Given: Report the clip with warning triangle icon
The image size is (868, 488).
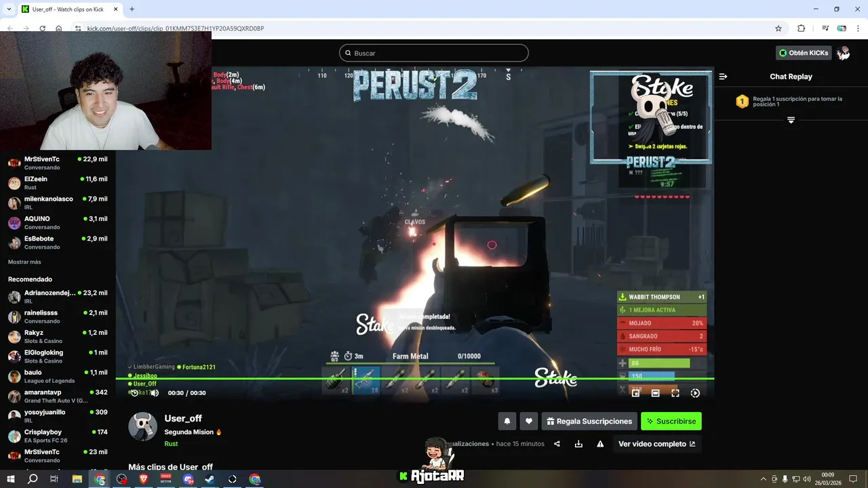Looking at the screenshot, I should [x=600, y=444].
